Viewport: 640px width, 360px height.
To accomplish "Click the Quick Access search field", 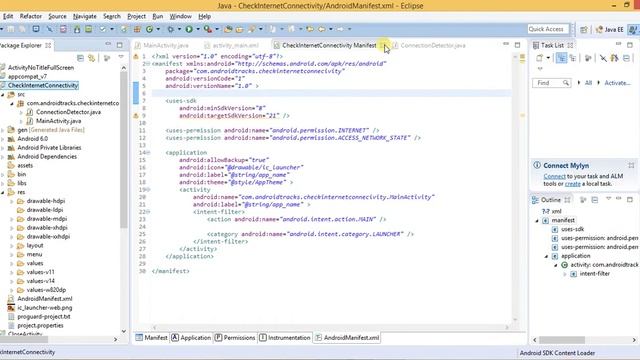I will point(548,29).
